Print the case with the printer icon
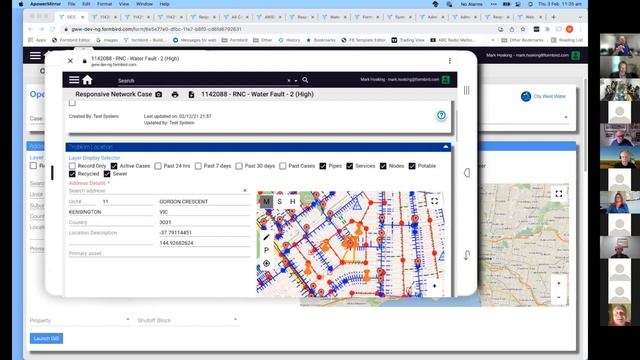640x360 pixels. tap(175, 94)
